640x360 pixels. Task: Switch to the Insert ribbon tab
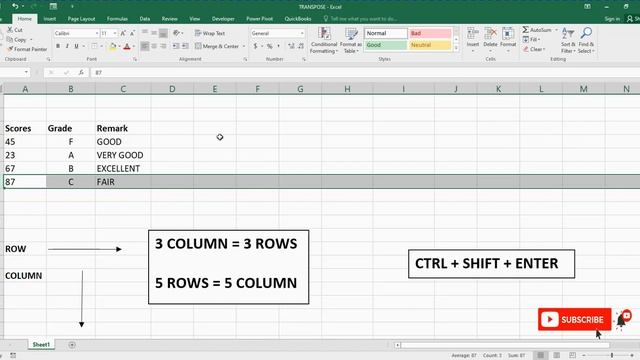[49, 19]
